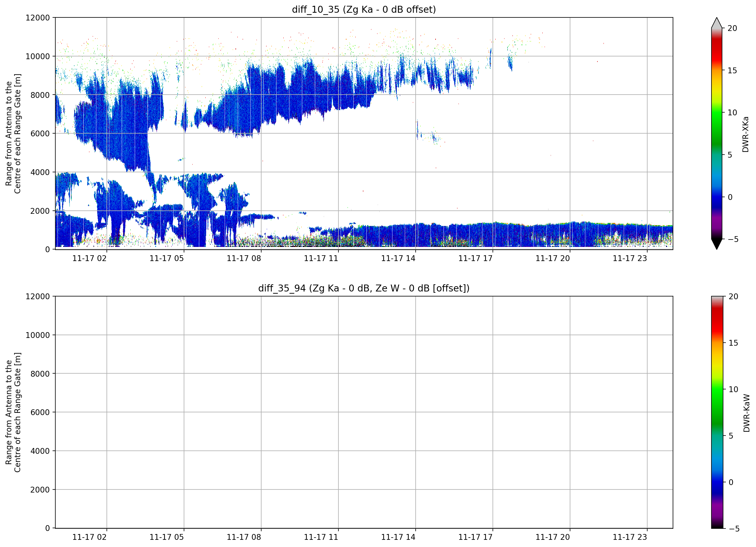Click the 12000 tick on the diff_35_94 y-axis

tap(38, 296)
